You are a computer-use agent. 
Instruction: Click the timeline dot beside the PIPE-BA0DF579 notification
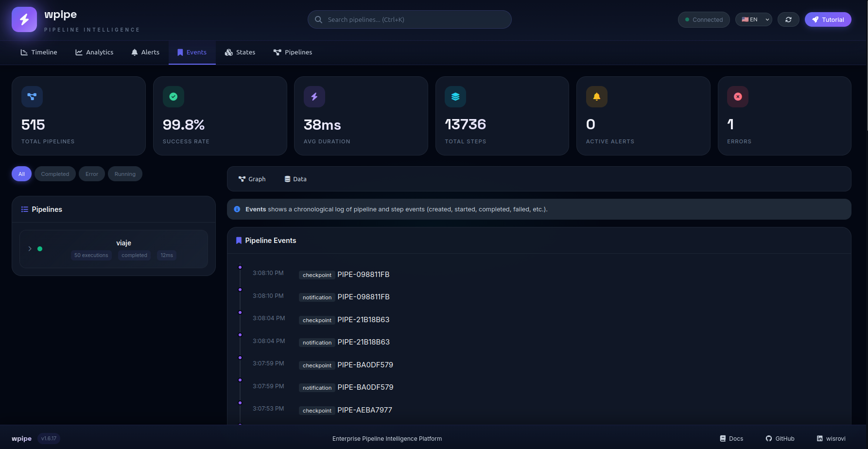(240, 380)
